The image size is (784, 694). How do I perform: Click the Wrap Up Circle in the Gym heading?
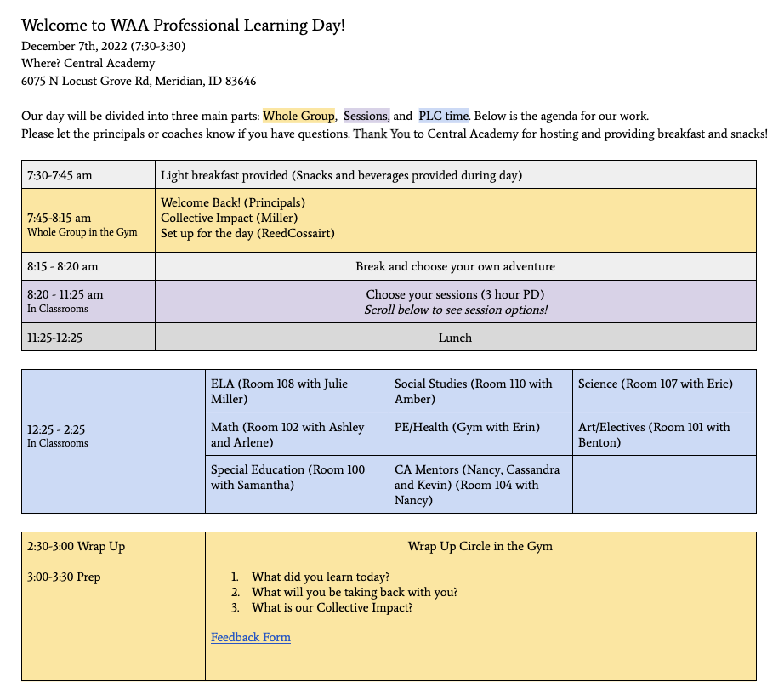(x=480, y=546)
